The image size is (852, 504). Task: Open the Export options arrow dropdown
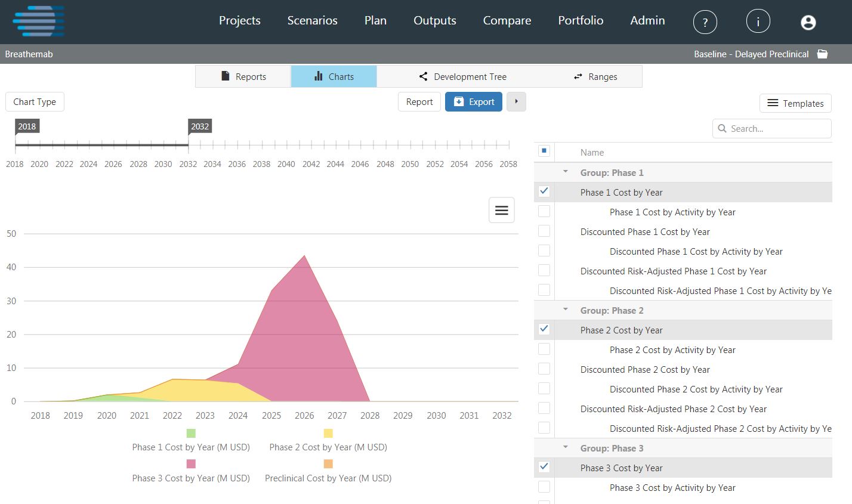[x=516, y=101]
